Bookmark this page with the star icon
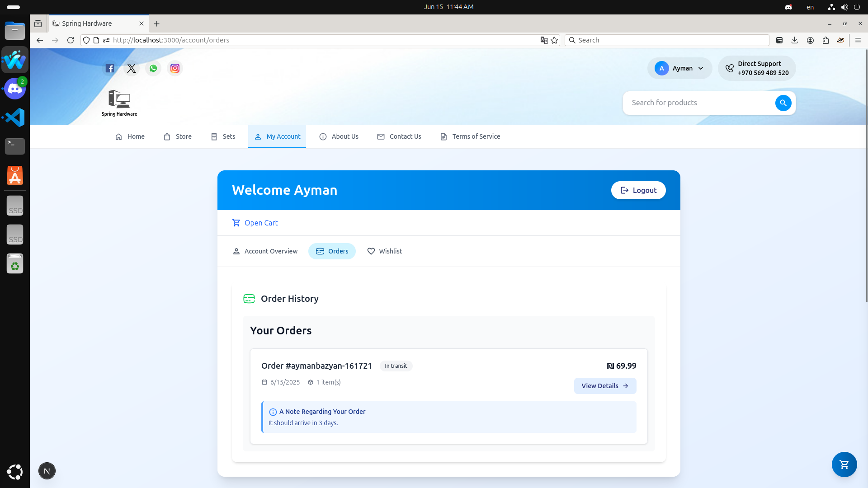Viewport: 868px width, 488px height. click(x=554, y=40)
